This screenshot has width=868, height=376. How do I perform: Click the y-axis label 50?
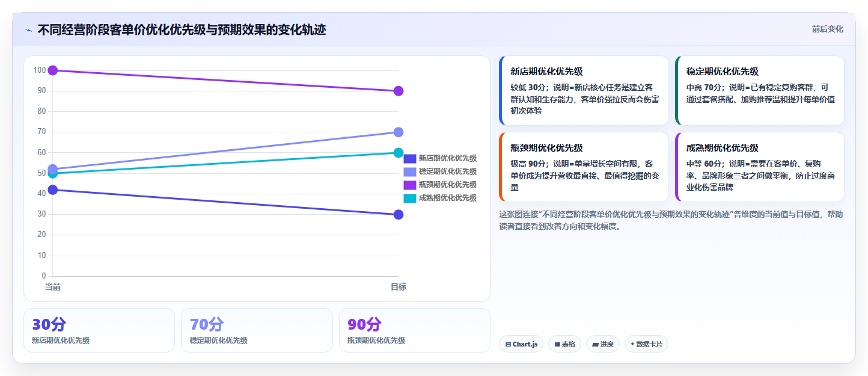click(41, 173)
